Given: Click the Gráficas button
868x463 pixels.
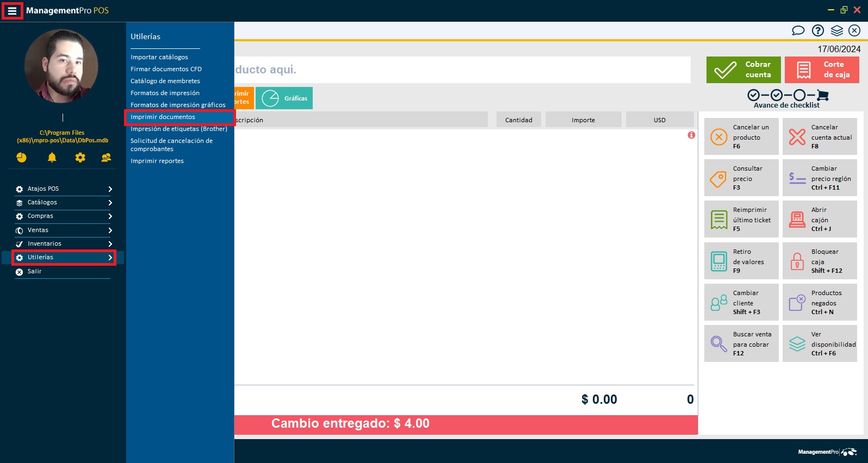Looking at the screenshot, I should click(284, 98).
